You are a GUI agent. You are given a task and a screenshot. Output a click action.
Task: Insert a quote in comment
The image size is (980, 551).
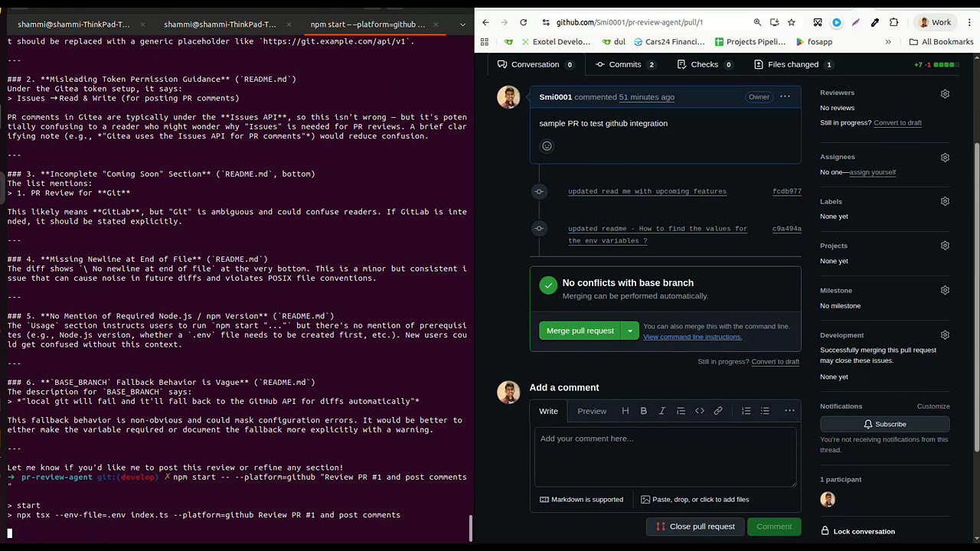(681, 411)
